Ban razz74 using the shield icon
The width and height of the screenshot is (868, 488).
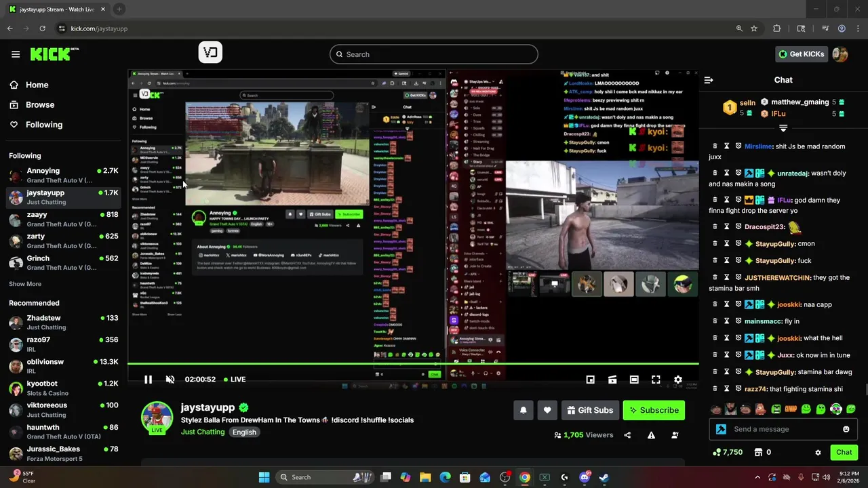click(738, 388)
